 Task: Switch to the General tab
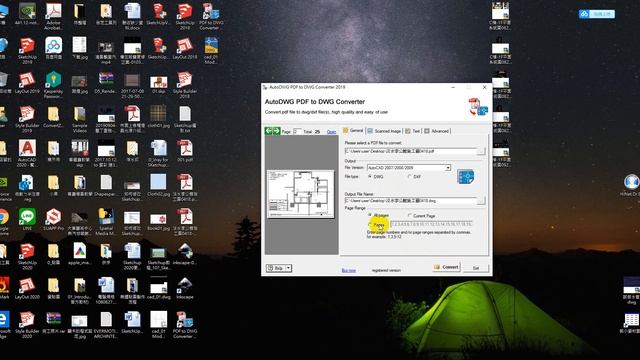click(x=353, y=131)
